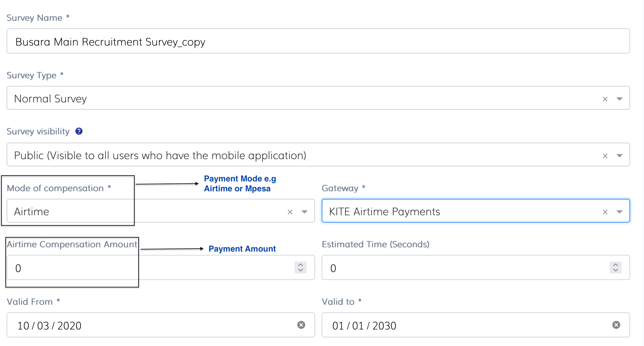The height and width of the screenshot is (346, 644).
Task: Clear the Public visibility selection
Action: 605,155
